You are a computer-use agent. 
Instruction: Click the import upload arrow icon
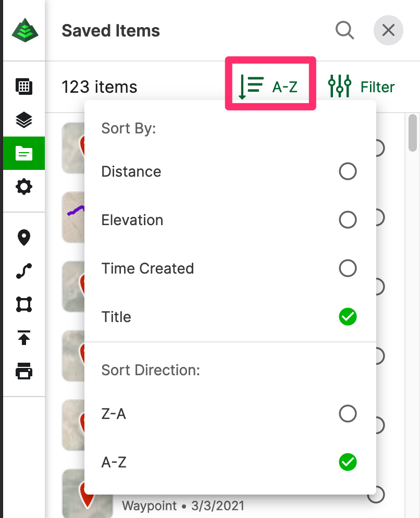[x=24, y=338]
